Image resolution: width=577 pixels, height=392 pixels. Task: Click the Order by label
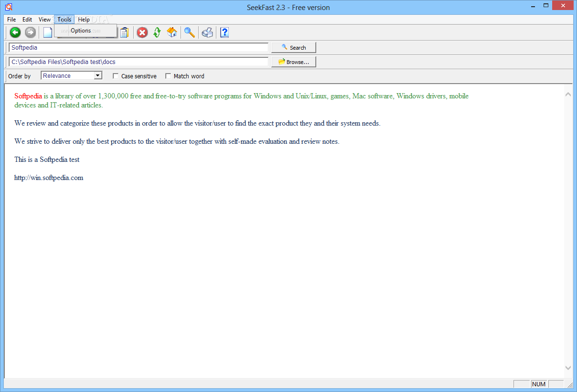pyautogui.click(x=20, y=76)
